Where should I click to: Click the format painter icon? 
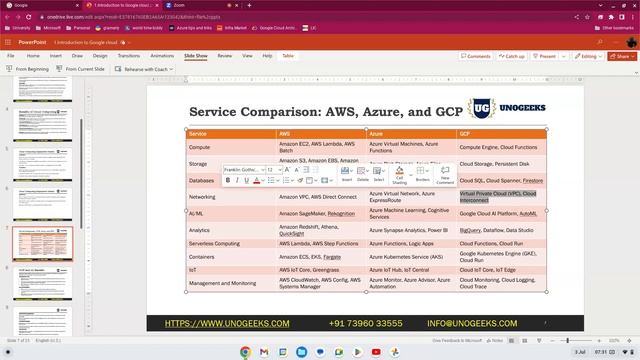pos(300,180)
